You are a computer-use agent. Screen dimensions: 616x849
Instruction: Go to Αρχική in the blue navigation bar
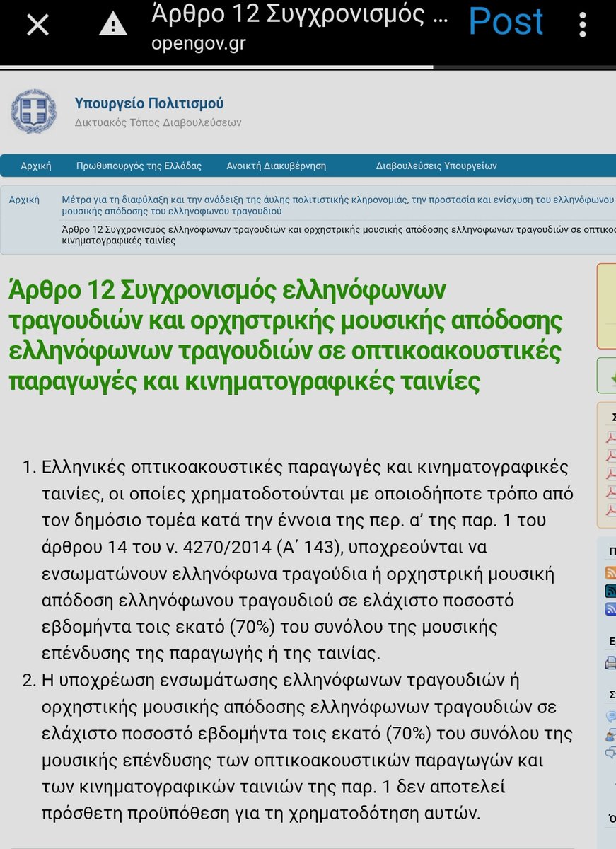(36, 166)
